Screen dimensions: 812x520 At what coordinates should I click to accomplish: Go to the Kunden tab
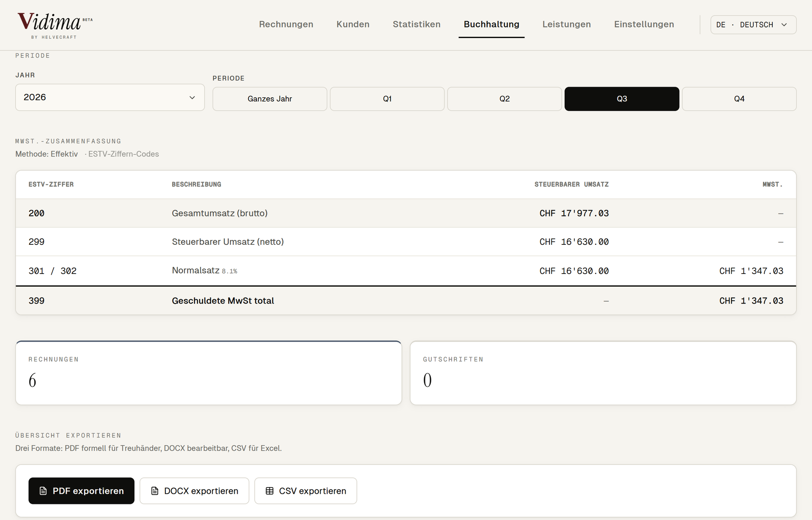click(x=353, y=25)
